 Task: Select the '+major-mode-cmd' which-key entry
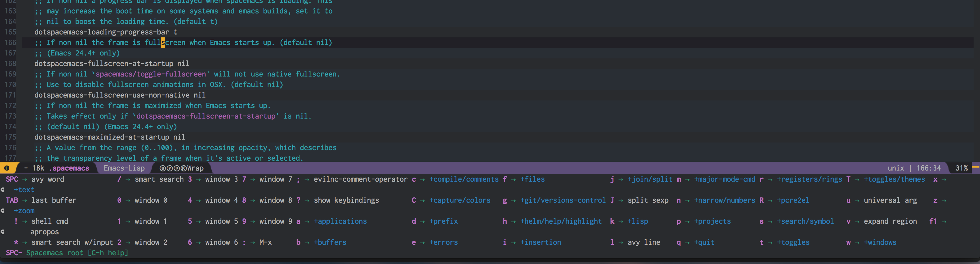[724, 179]
